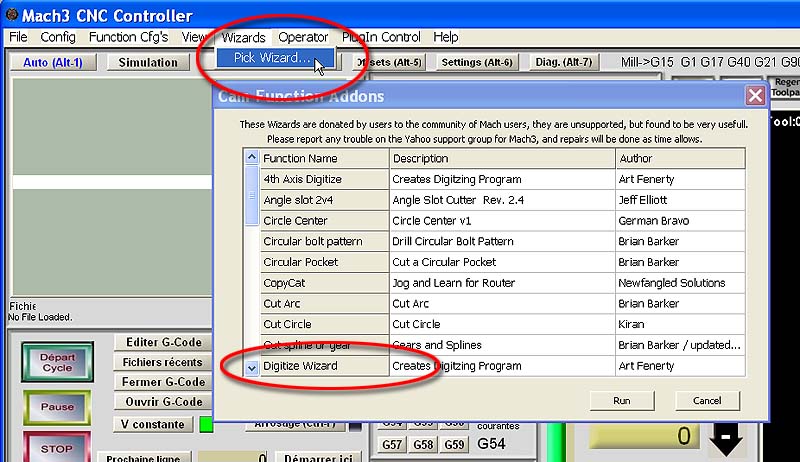The width and height of the screenshot is (800, 462).
Task: Click Fichiers récents button
Action: tap(162, 362)
